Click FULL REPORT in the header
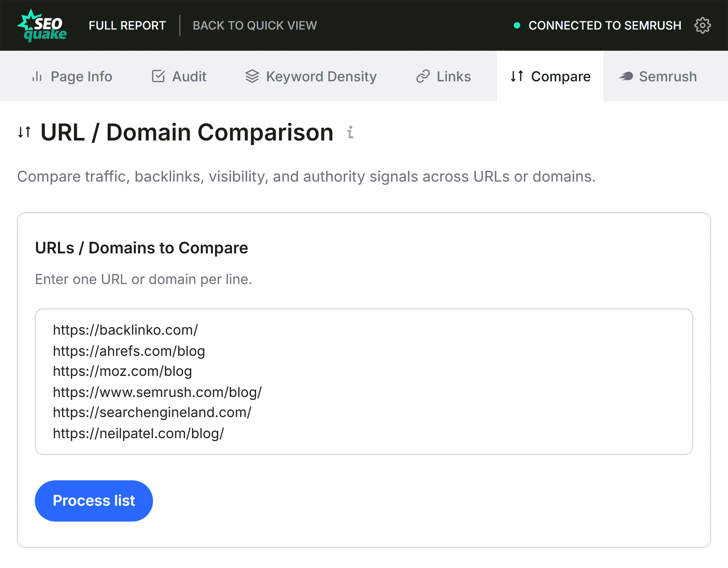This screenshot has height=568, width=728. tap(127, 25)
